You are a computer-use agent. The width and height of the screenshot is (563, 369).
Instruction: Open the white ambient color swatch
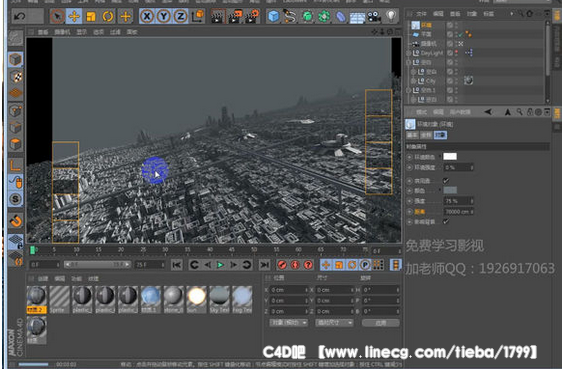(x=450, y=157)
